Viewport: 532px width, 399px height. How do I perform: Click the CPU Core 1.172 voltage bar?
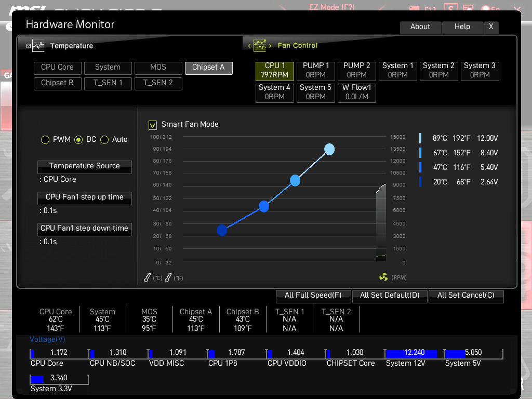(59, 353)
